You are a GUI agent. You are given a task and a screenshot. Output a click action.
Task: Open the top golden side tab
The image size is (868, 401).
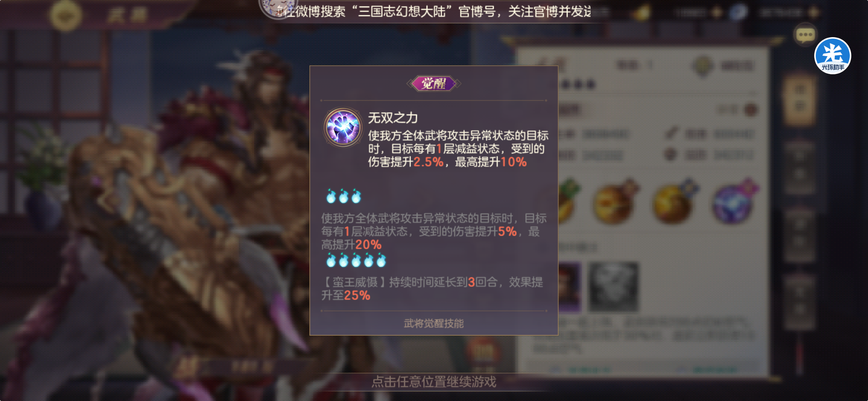click(800, 100)
